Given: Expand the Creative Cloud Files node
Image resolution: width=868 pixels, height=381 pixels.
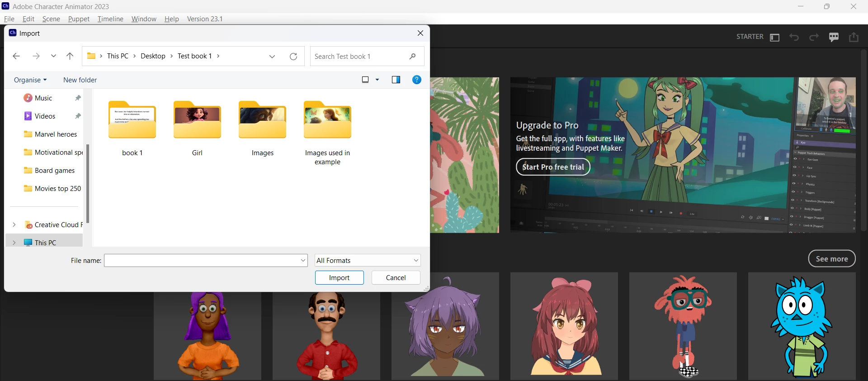Looking at the screenshot, I should pyautogui.click(x=14, y=224).
